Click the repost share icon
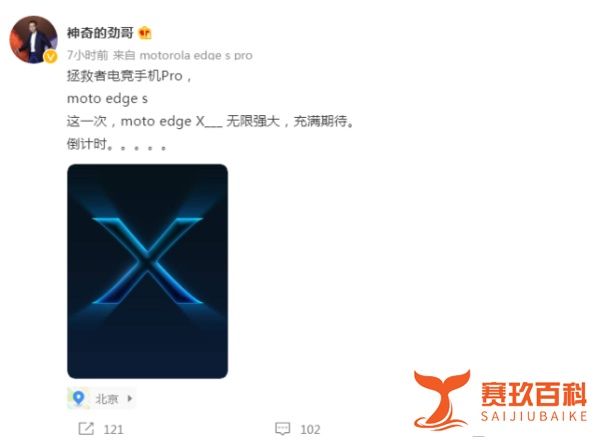 tap(86, 429)
